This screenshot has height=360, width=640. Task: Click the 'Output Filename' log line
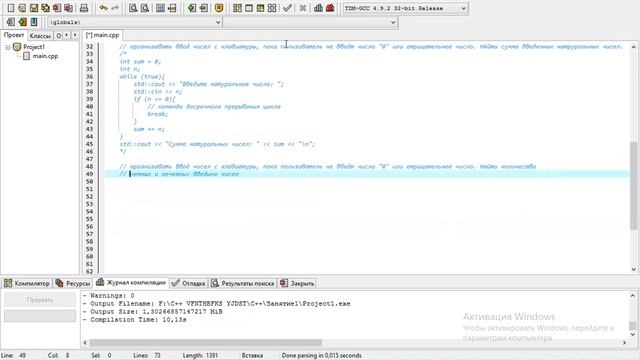[x=217, y=304]
